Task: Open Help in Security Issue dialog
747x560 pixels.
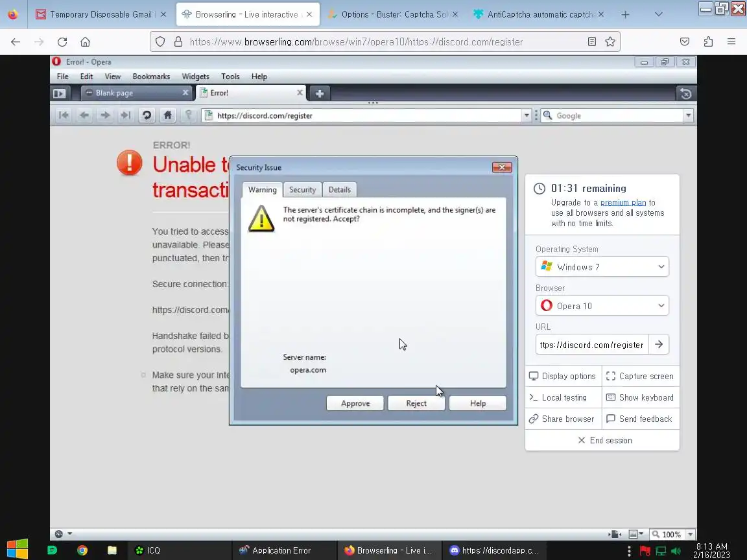Action: pos(477,403)
